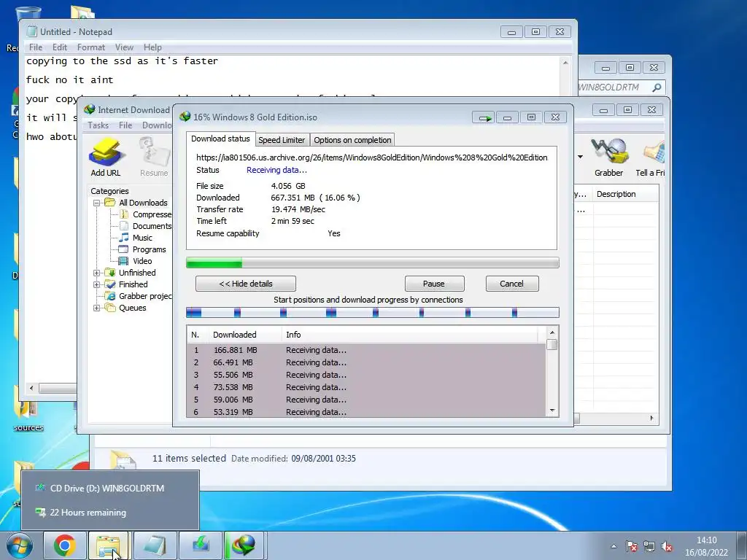Image resolution: width=747 pixels, height=560 pixels.
Task: Click the Tell a Friend icon
Action: (x=651, y=157)
